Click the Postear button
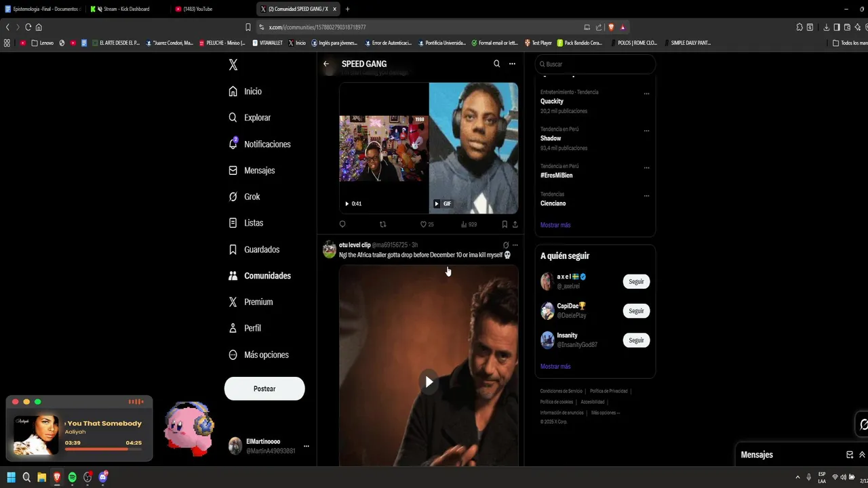This screenshot has height=488, width=868. [264, 388]
